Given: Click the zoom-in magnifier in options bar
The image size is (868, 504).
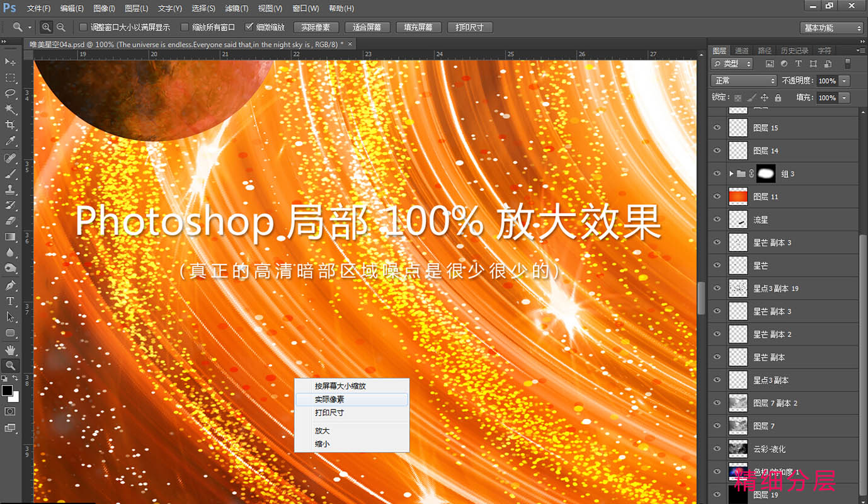Looking at the screenshot, I should 47,27.
